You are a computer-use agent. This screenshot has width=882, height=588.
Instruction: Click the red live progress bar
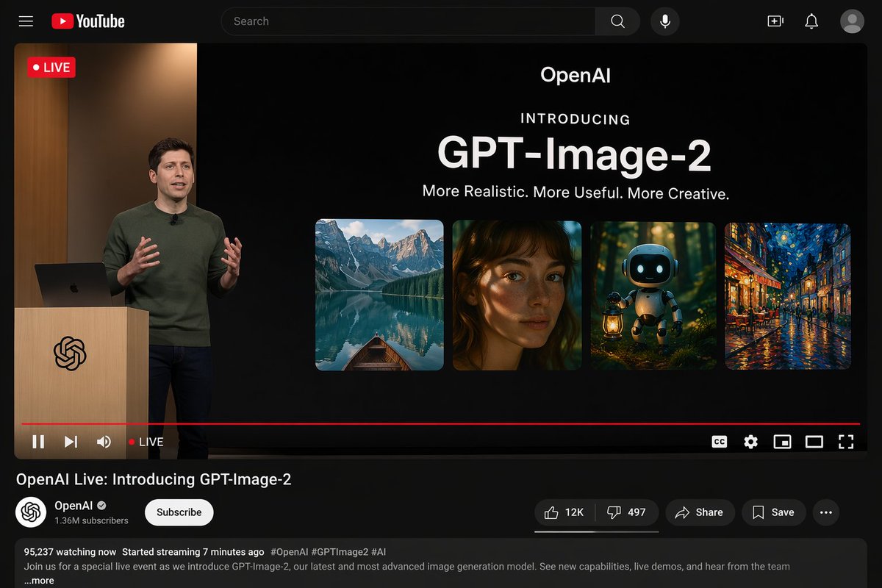tap(441, 424)
